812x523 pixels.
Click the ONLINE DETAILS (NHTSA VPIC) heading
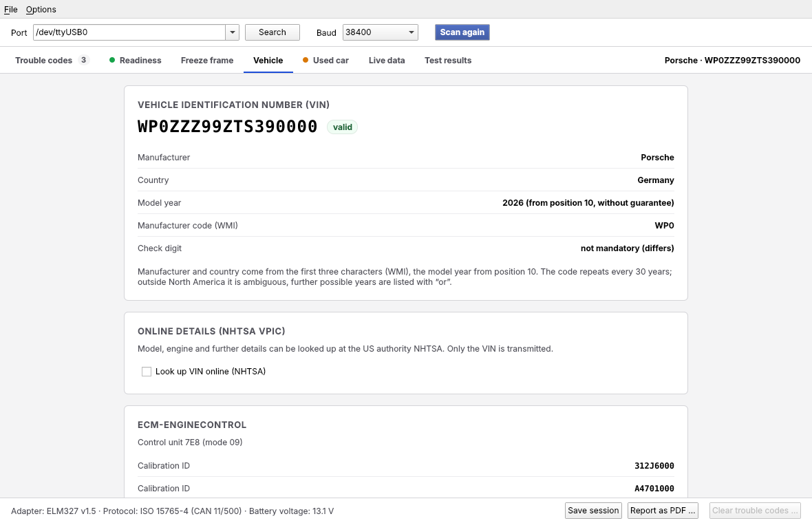211,332
